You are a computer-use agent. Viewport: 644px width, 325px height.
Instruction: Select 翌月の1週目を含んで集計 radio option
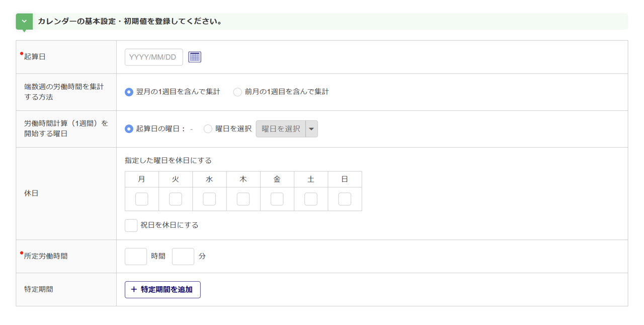129,92
